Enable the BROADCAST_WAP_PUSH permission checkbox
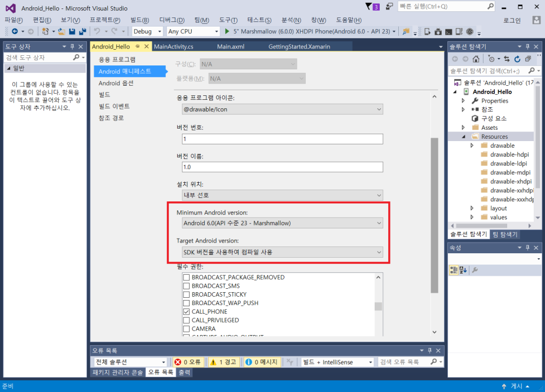This screenshot has height=392, width=545. pyautogui.click(x=186, y=303)
